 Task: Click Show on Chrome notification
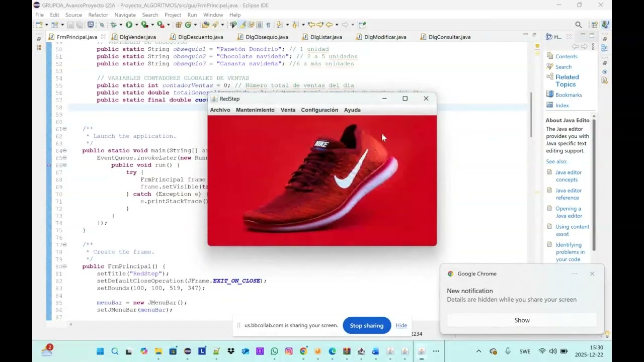(522, 320)
